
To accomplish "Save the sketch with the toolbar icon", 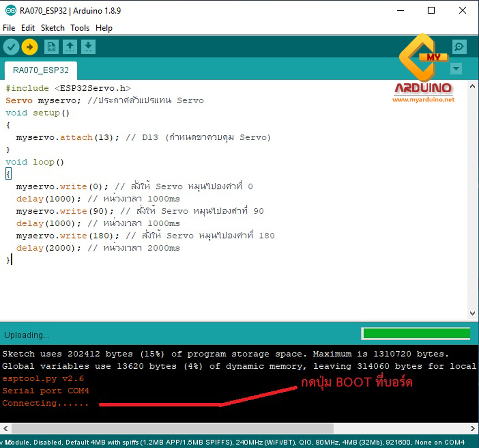I will 88,47.
